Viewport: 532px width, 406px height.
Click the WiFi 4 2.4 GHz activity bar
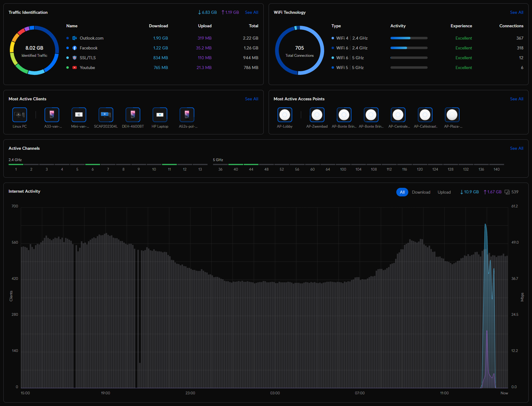point(409,38)
